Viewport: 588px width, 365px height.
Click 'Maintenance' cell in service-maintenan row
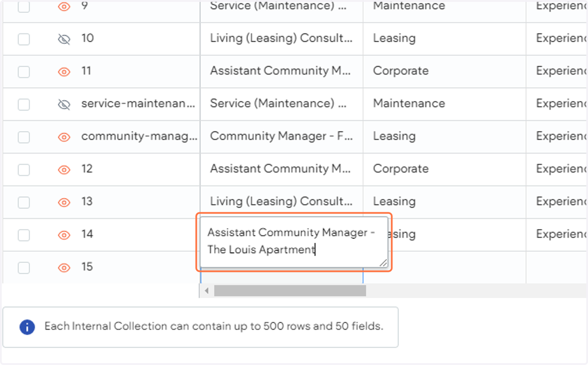pyautogui.click(x=444, y=104)
